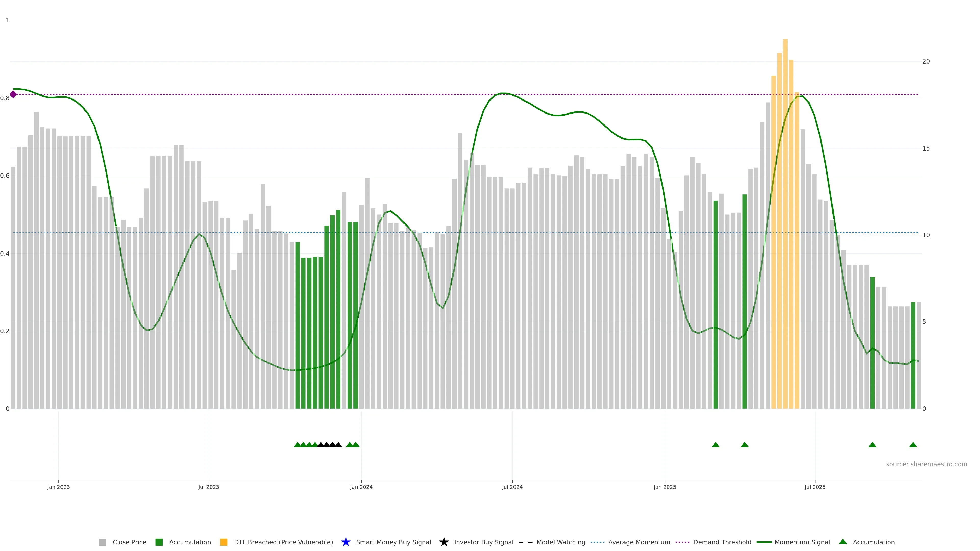The height and width of the screenshot is (551, 980).
Task: Click the gray Close Price legend swatch
Action: tap(102, 542)
